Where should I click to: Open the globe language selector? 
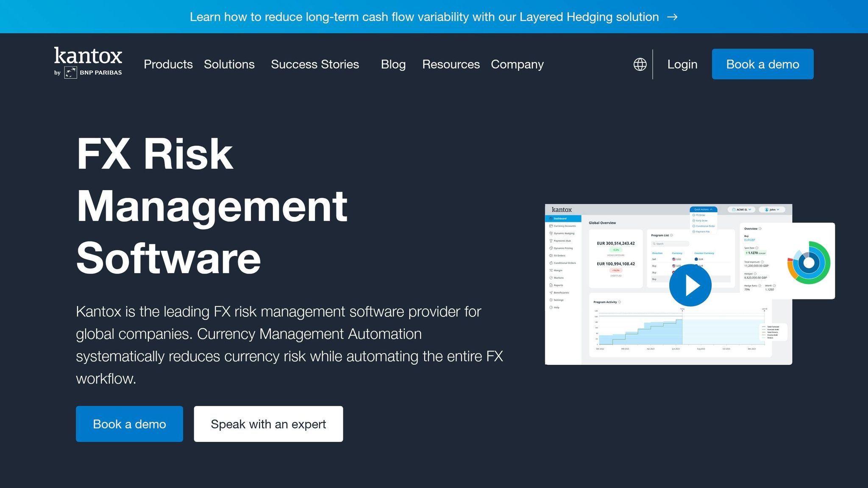pyautogui.click(x=640, y=64)
